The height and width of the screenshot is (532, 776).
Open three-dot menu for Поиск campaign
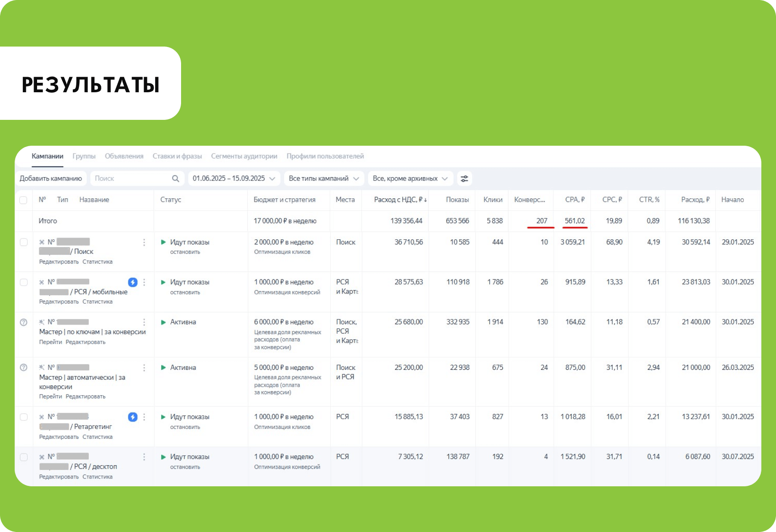tap(144, 243)
